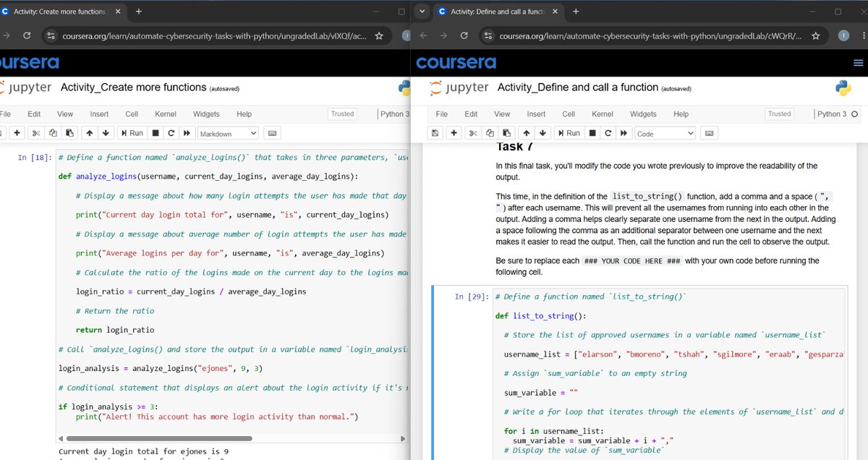Paste cells below in left notebook
Viewport: 868px width, 460px height.
[69, 133]
